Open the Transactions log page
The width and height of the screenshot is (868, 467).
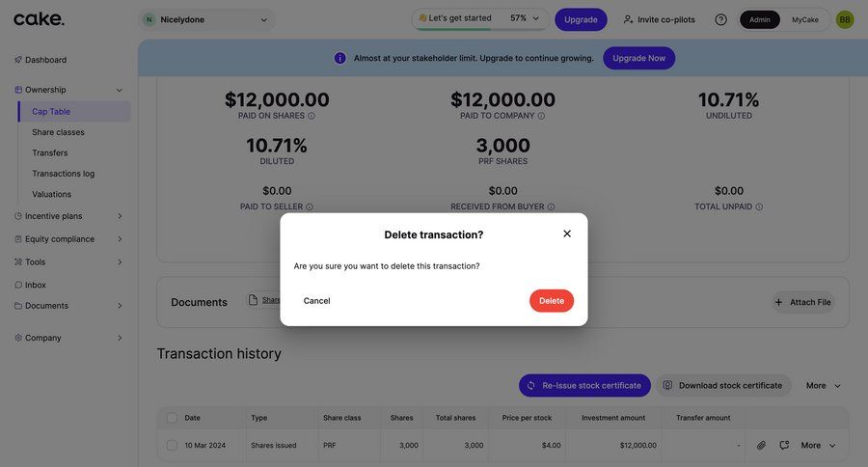(63, 174)
